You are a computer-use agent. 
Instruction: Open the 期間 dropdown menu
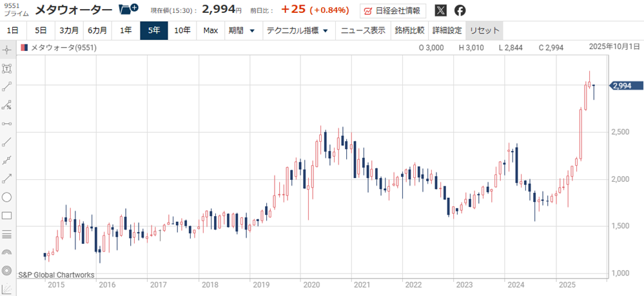coord(242,30)
